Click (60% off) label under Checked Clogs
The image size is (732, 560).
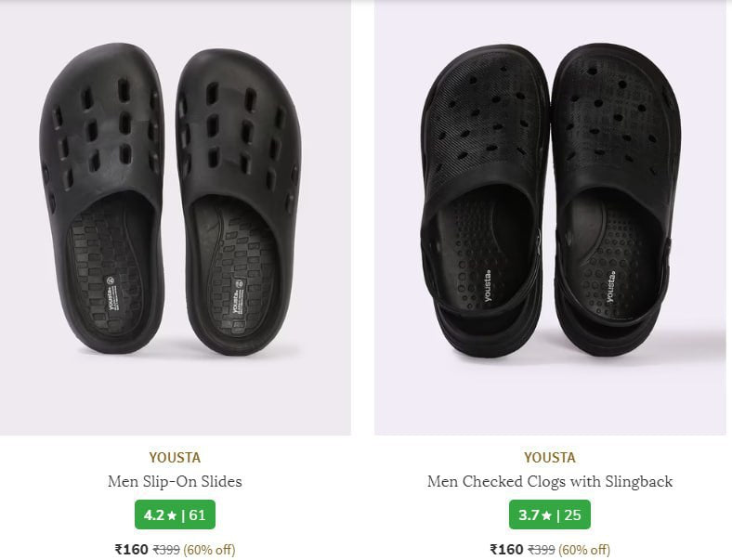click(585, 550)
